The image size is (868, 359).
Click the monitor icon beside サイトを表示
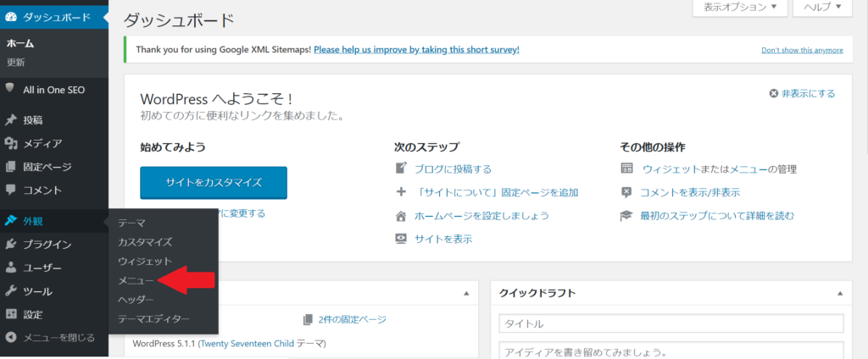401,239
